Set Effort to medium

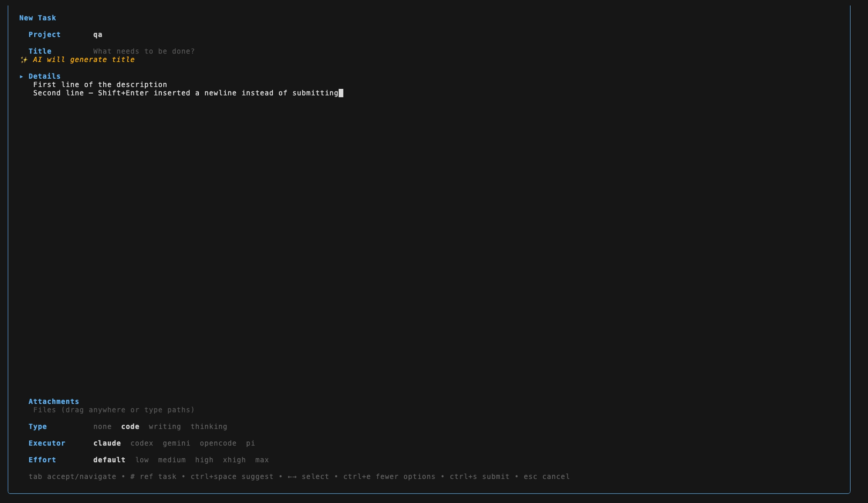click(172, 460)
